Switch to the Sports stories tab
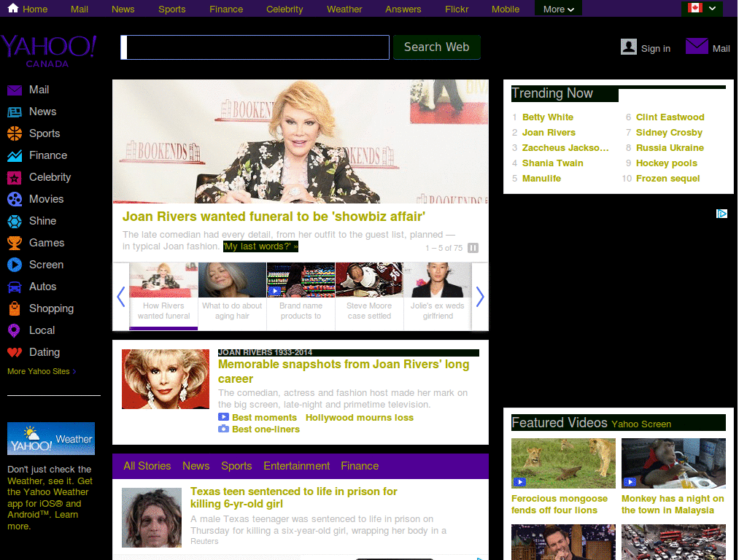The image size is (747, 560). (x=236, y=466)
